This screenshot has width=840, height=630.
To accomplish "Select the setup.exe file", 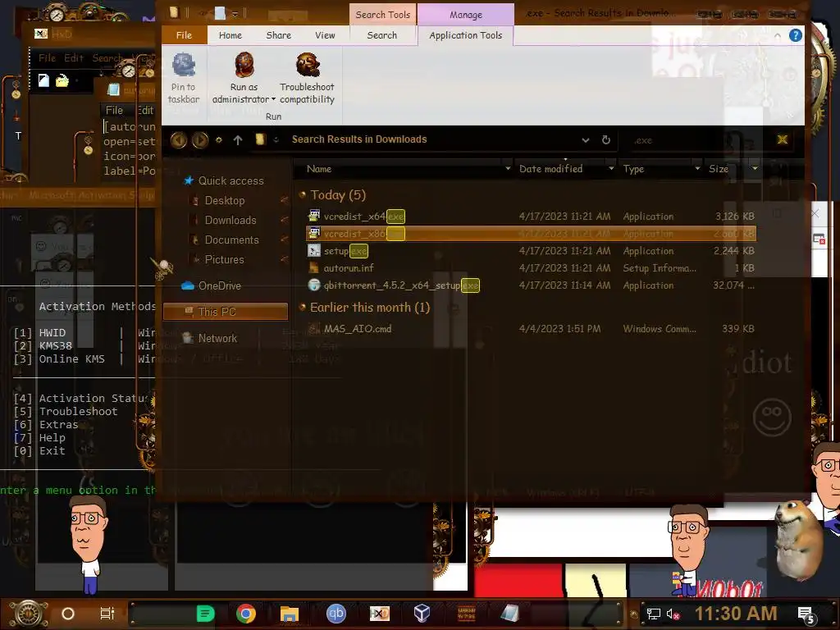I will pos(345,251).
